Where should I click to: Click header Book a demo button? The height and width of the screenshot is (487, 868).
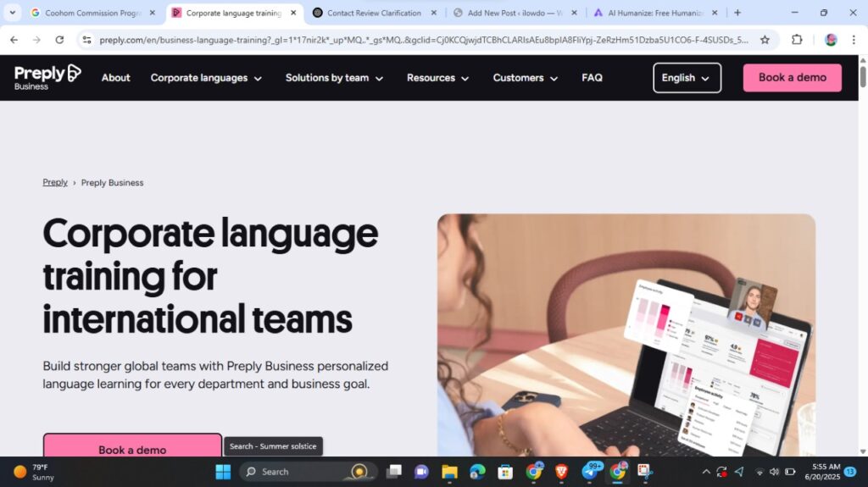point(793,77)
